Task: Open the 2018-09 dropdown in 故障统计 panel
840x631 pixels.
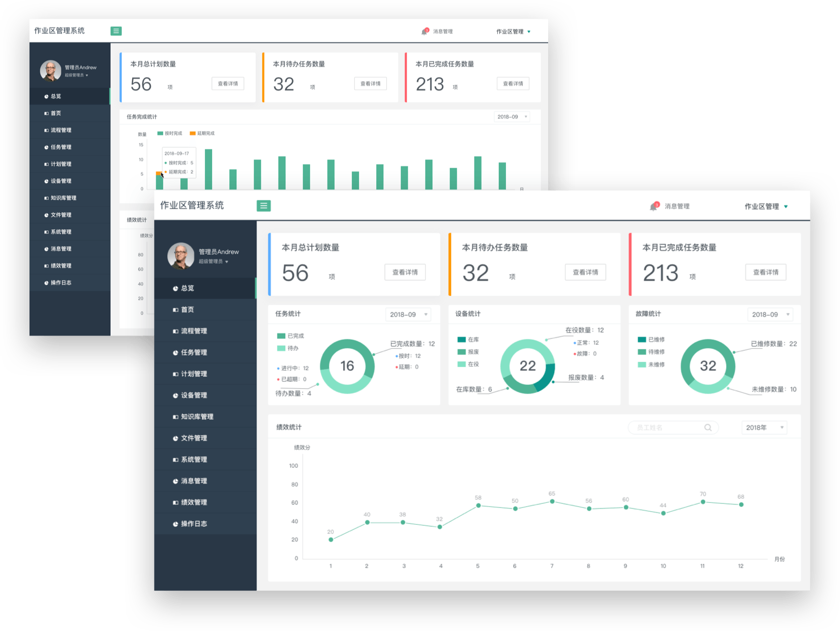Action: [x=770, y=315]
